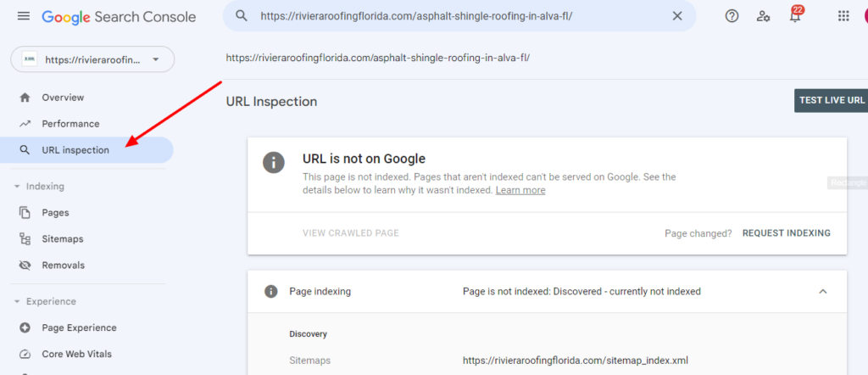The width and height of the screenshot is (868, 375).
Task: Click 'Page is not indexed: Discovered' status text
Action: (581, 291)
